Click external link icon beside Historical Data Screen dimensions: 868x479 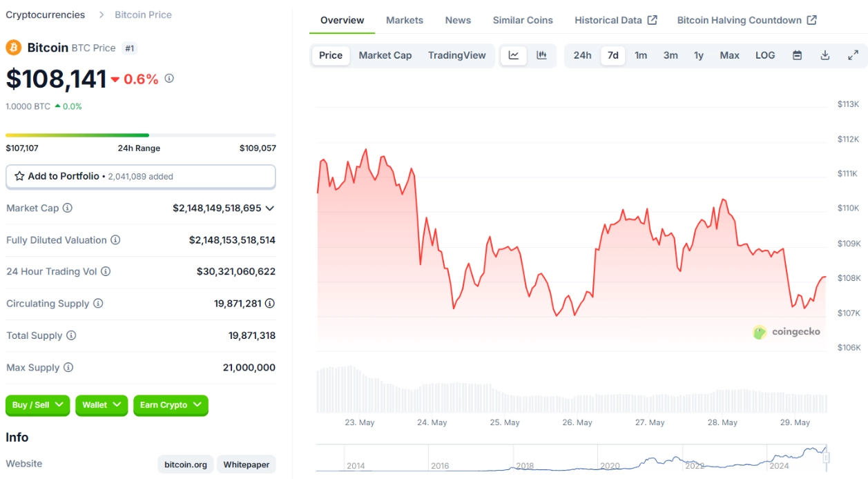point(653,20)
